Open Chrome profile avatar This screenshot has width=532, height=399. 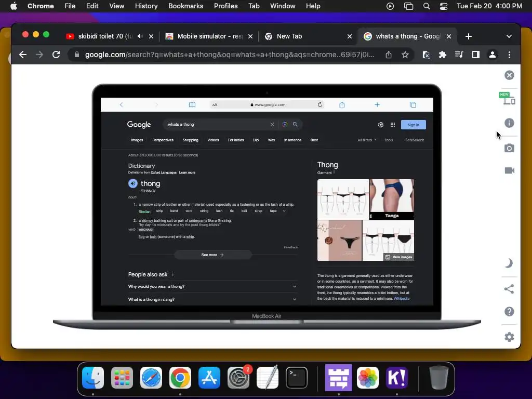click(493, 55)
